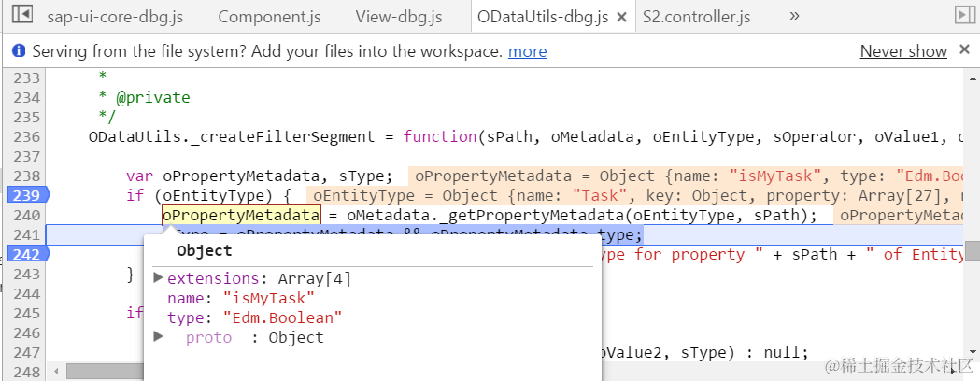The image size is (980, 381).
Task: Click the name: "isMyTask" property
Action: click(241, 299)
